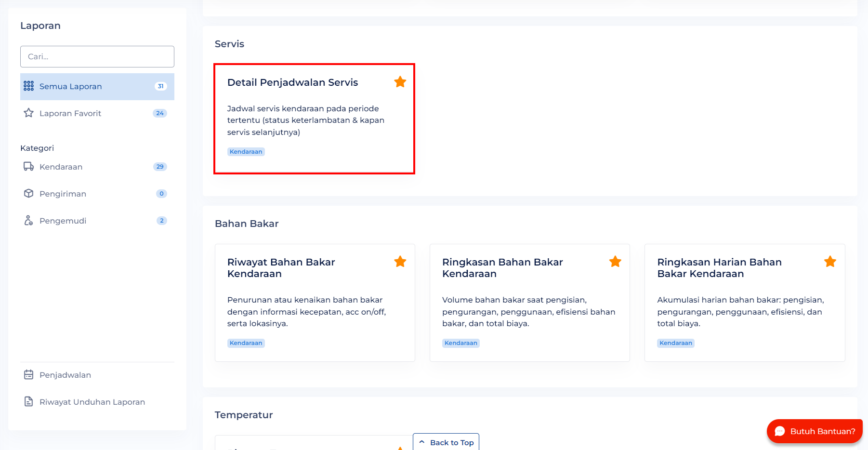Open Riwayat Bahan Bakar Kendaraan report
This screenshot has width=868, height=450.
[281, 268]
